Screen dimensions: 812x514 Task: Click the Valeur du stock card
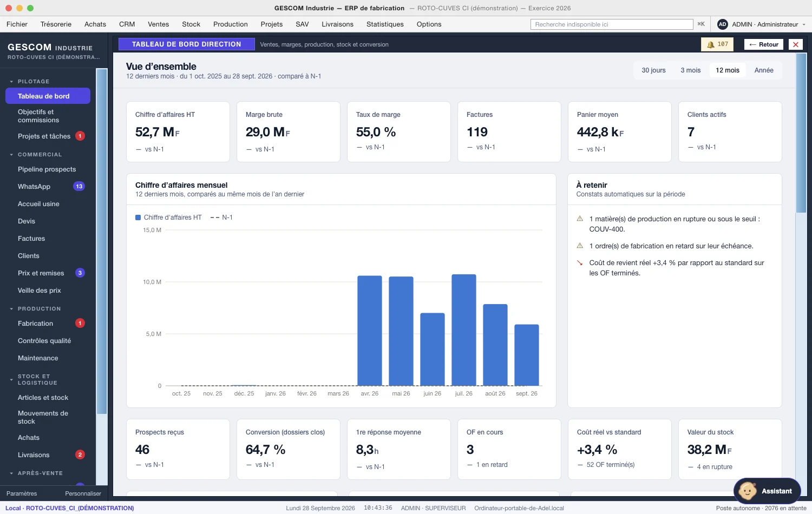coord(730,449)
